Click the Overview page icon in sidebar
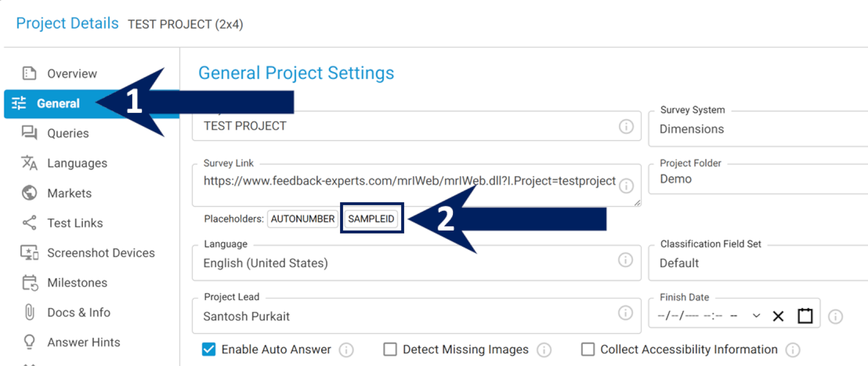This screenshot has width=868, height=366. point(29,73)
